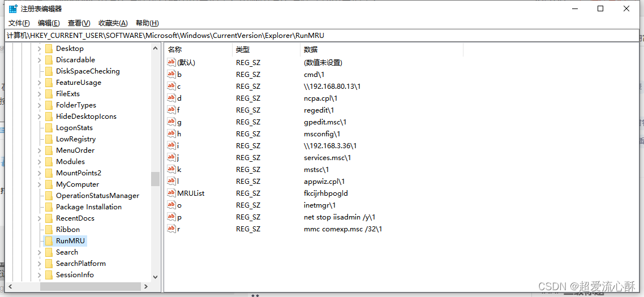
Task: Click the data cell 'services.msc\1'
Action: 327,158
